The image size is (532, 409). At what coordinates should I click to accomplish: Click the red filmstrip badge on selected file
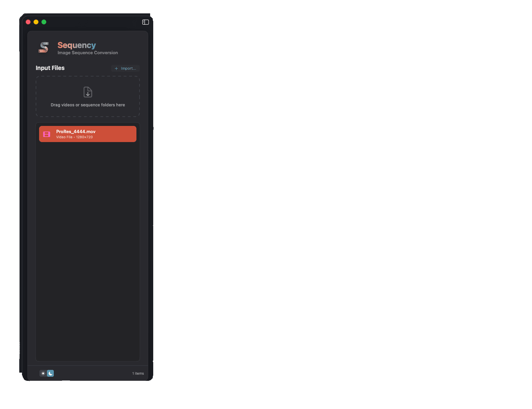(x=47, y=134)
